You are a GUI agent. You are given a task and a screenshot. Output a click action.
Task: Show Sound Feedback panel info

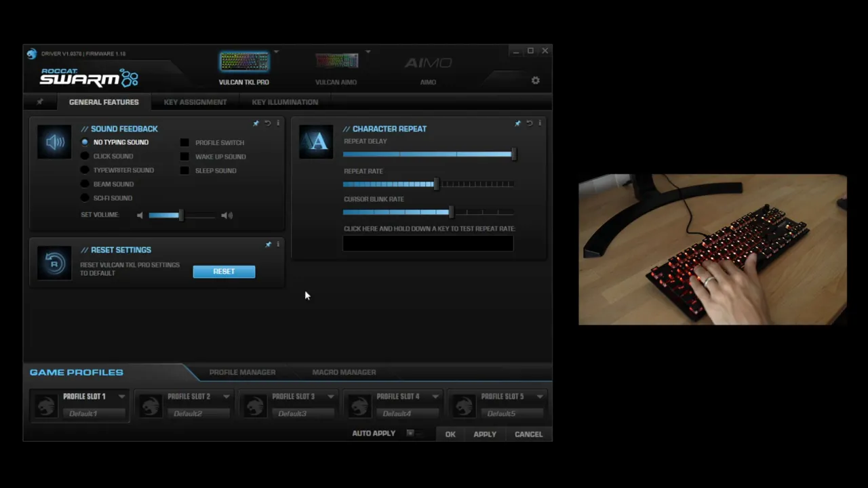278,123
